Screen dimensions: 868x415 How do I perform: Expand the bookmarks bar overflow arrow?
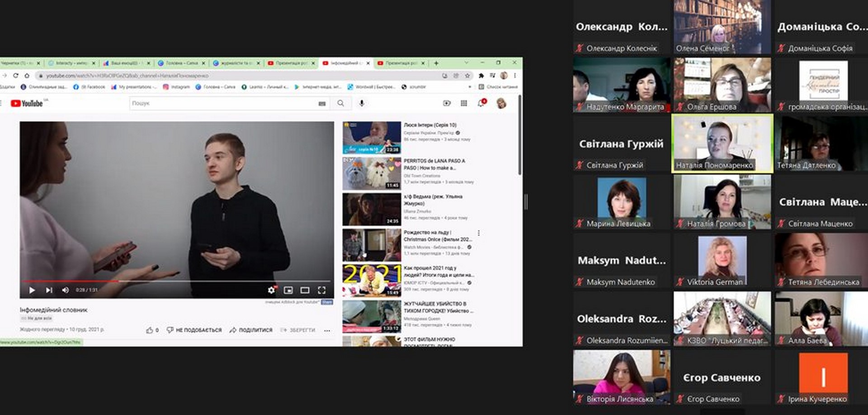click(x=470, y=87)
